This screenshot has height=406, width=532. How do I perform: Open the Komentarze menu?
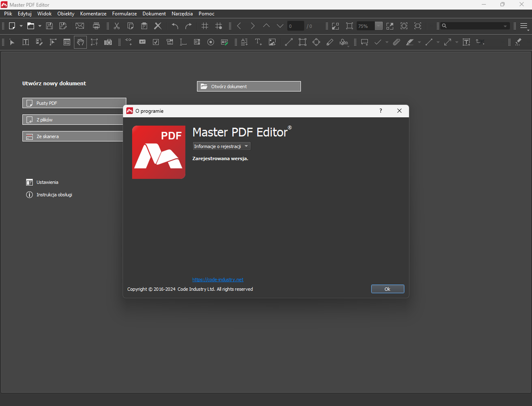tap(93, 14)
